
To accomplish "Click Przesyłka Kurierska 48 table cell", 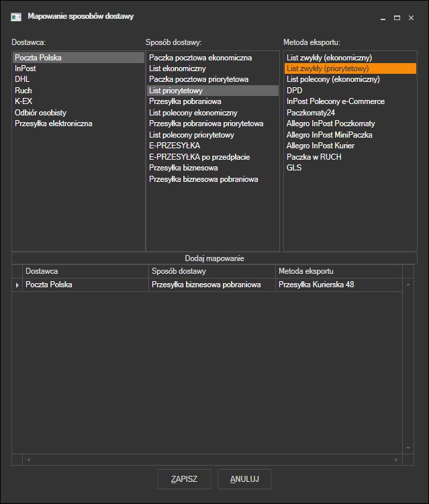I will coord(338,285).
